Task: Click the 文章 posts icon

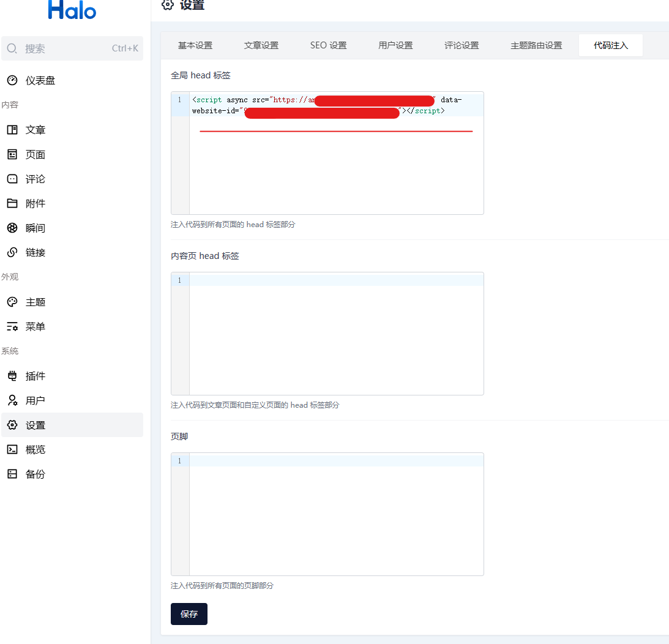Action: [12, 130]
